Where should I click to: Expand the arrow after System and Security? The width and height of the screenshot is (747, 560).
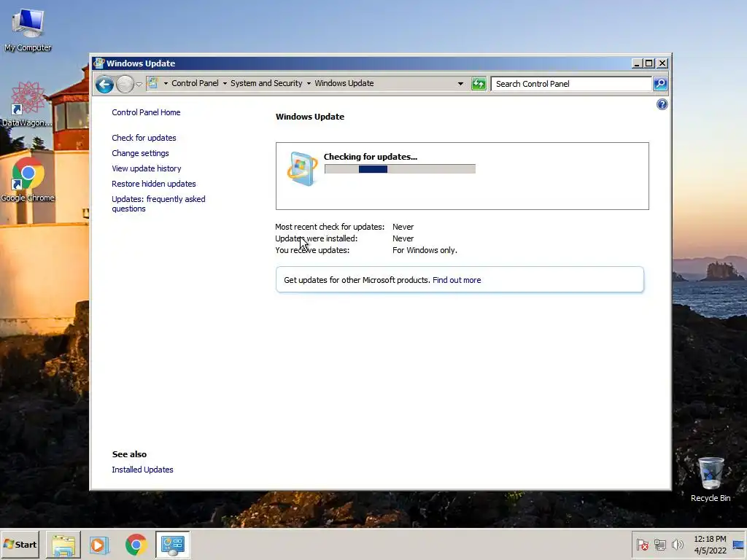[x=309, y=83]
